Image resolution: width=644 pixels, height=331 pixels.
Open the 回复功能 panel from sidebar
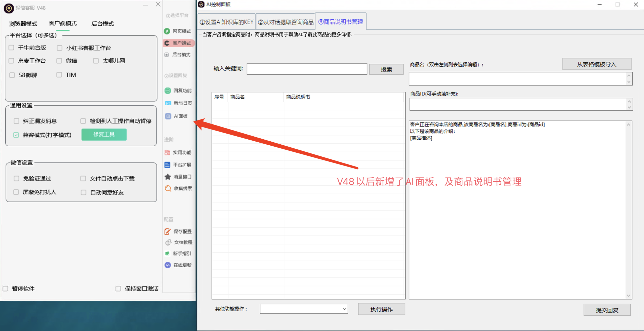[x=182, y=91]
